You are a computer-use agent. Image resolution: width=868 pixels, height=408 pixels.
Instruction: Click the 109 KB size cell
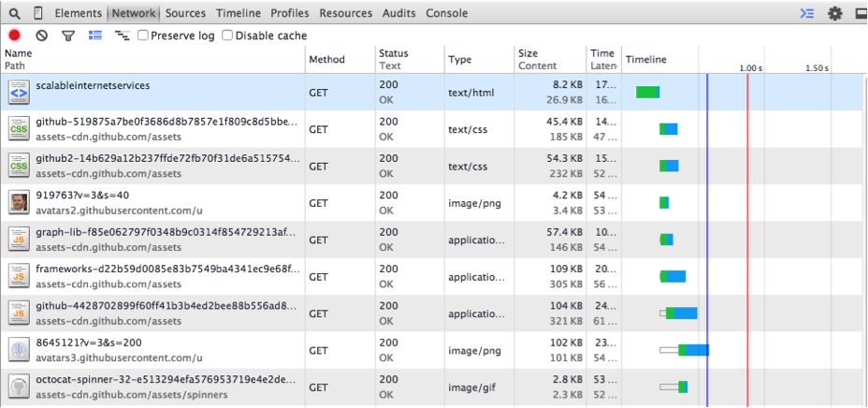566,270
